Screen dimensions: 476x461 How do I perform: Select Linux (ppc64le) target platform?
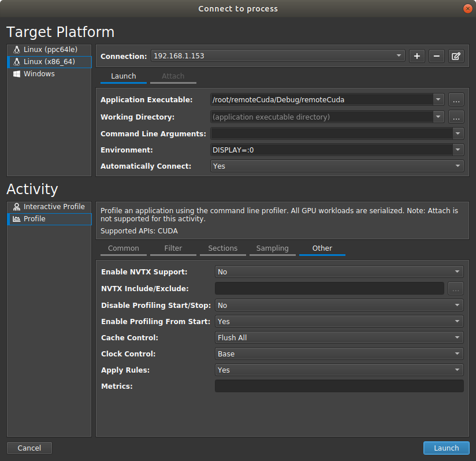(x=50, y=50)
